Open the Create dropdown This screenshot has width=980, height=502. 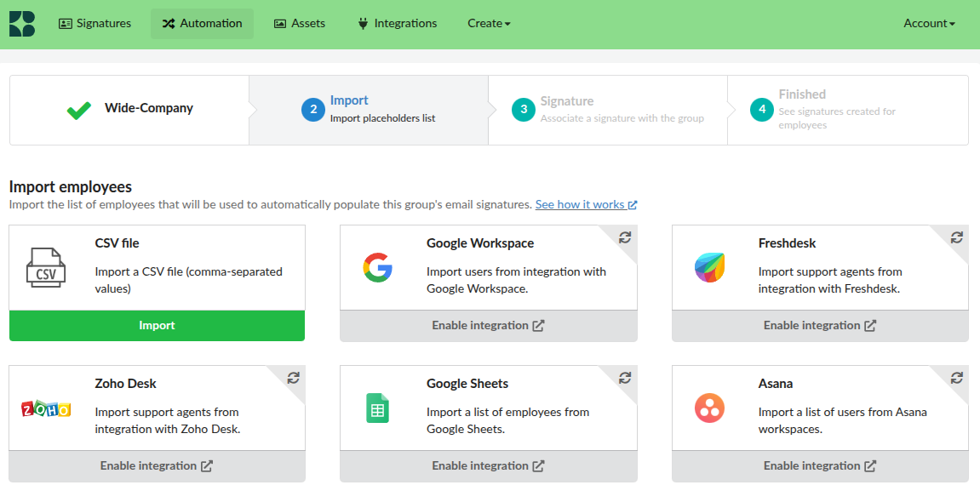[x=488, y=23]
